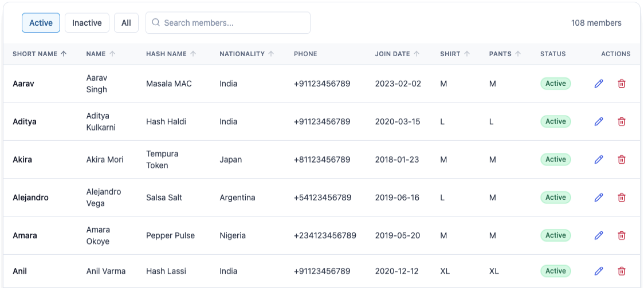Show only Active members
The width and height of the screenshot is (644, 288).
pyautogui.click(x=41, y=23)
